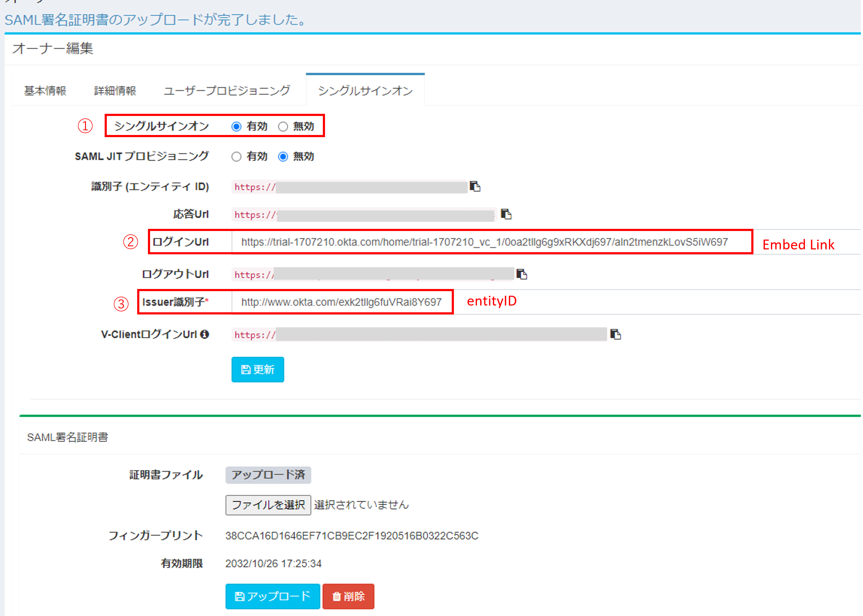Select 無効 for SAML JIT プロビジョニング
Screen dimensions: 863x616
283,157
